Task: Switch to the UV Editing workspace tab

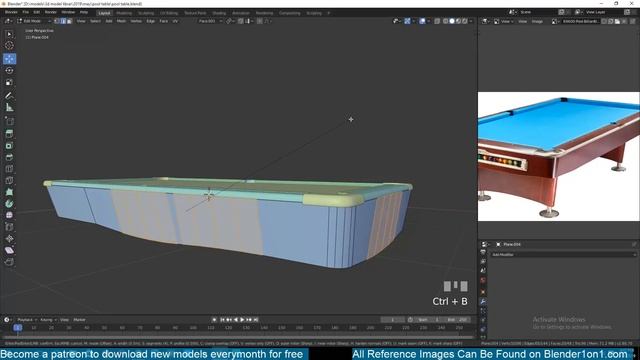Action: 169,13
